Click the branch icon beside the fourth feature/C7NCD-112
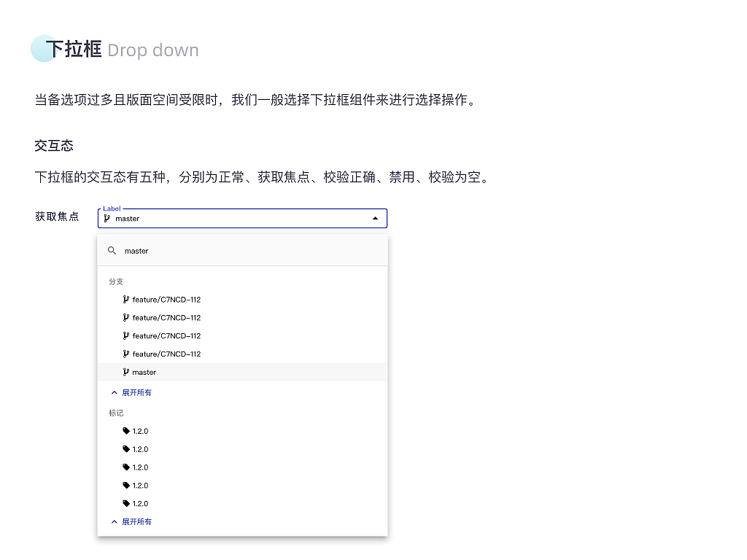Screen dimensions: 747x560 [125, 354]
